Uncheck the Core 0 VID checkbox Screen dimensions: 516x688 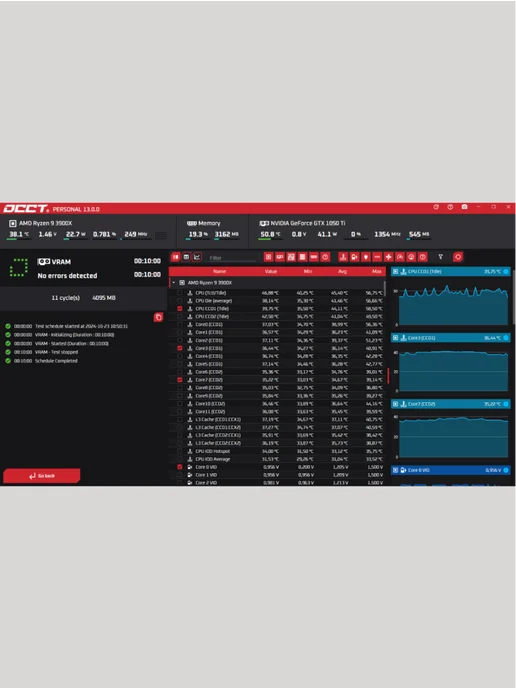coord(179,467)
